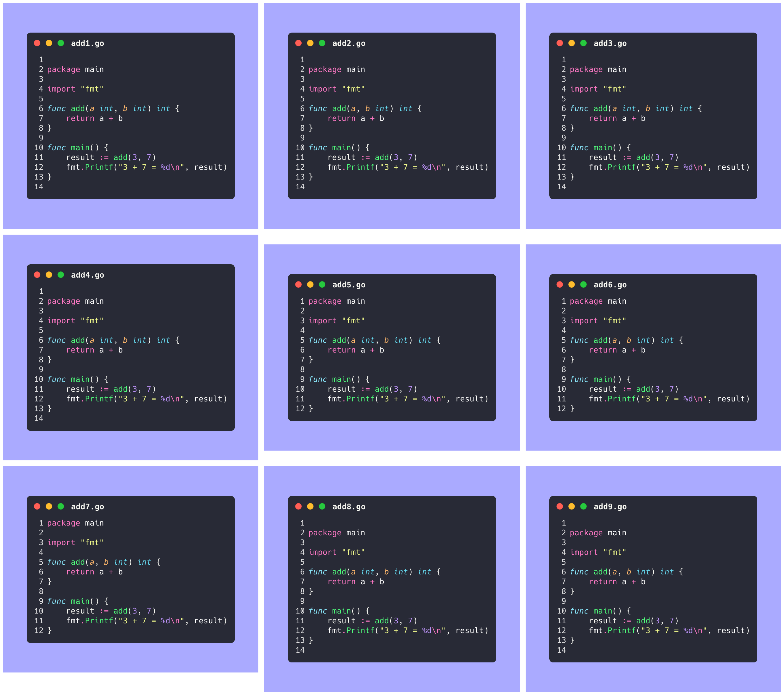This screenshot has width=784, height=695.
Task: Click line number 12 in add5.go
Action: 300,409
